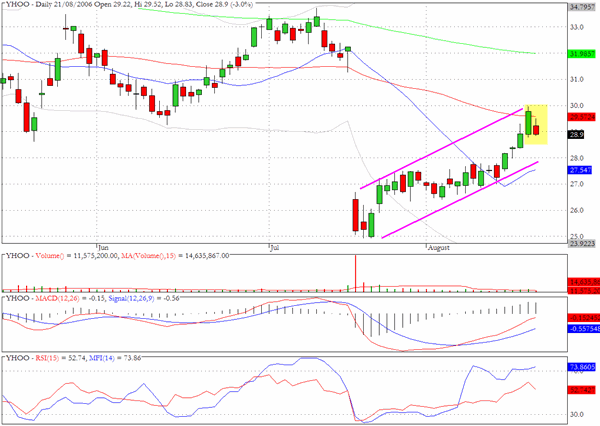Click the YHOO Volume panel title
This screenshot has height=426, width=600.
pos(117,256)
